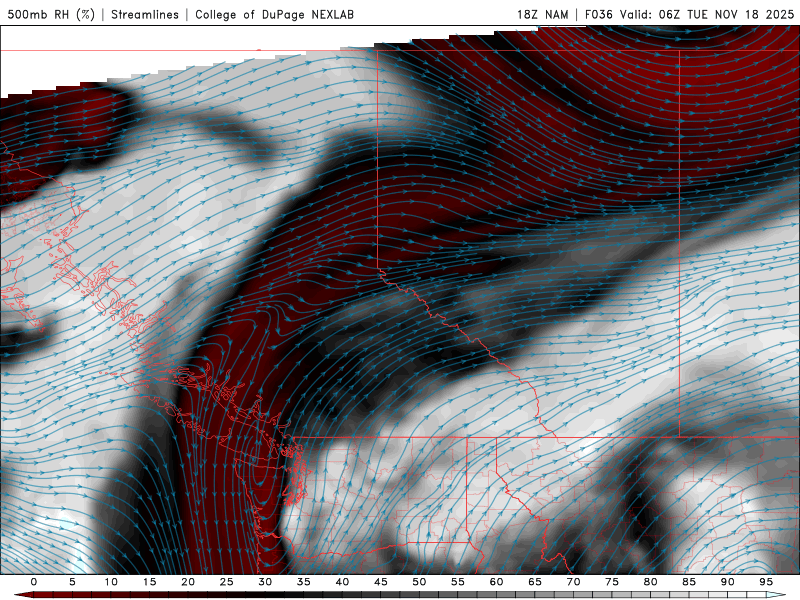Click the "500mb RH (%)" title text

(52, 15)
